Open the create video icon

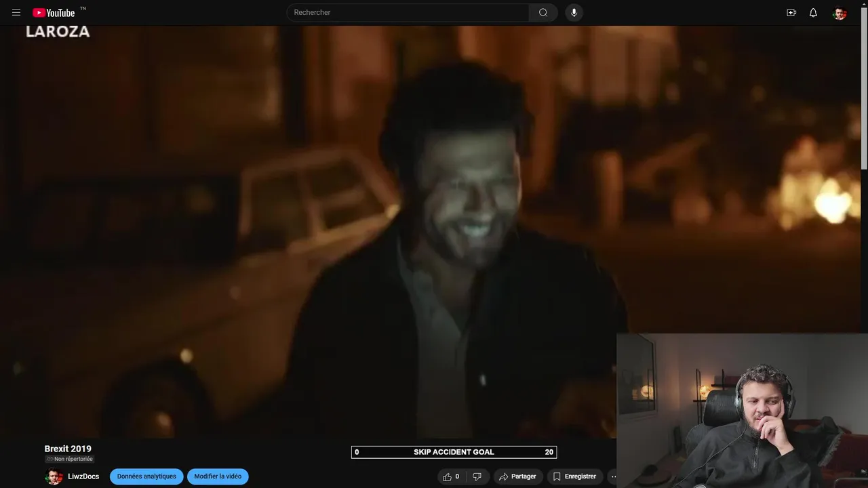coord(791,12)
